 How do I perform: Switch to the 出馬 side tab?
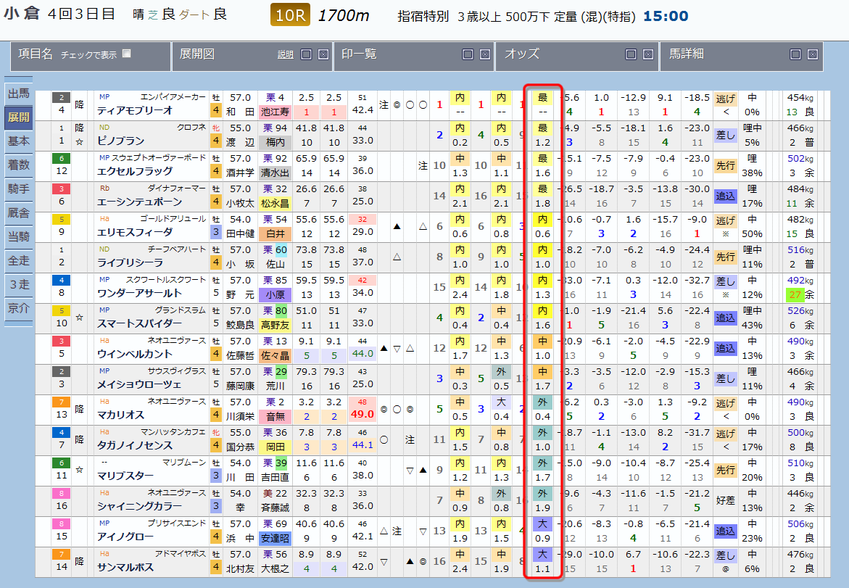tap(18, 94)
